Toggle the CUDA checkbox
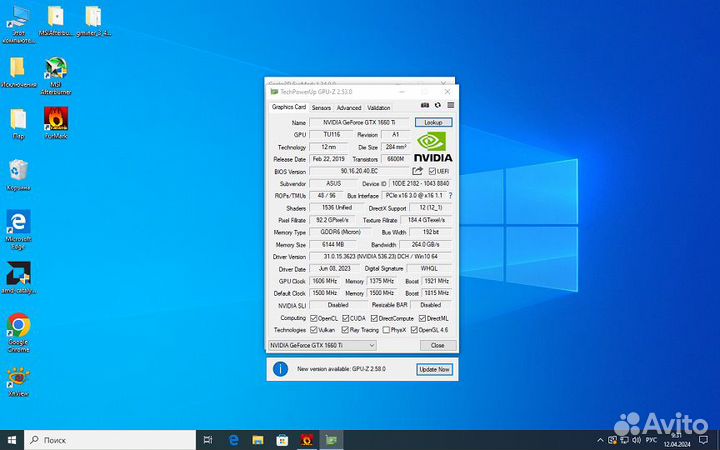The width and height of the screenshot is (720, 450). [345, 318]
